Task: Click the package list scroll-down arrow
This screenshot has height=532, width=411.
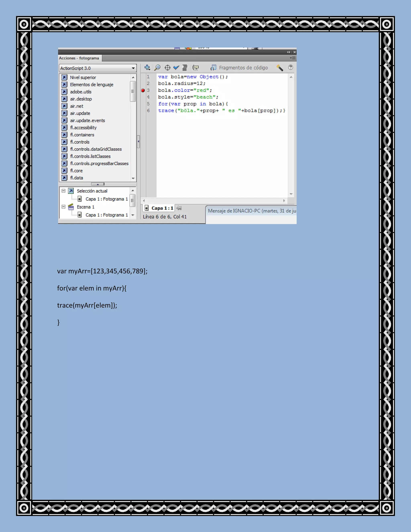Action: (x=133, y=178)
